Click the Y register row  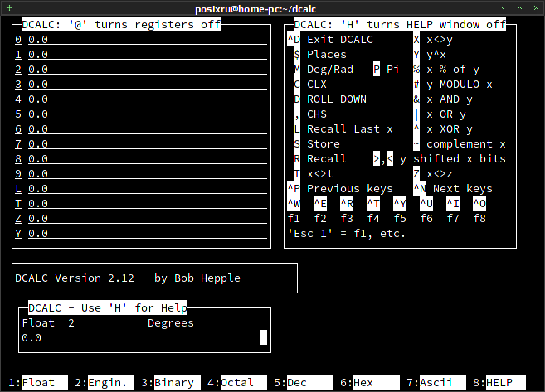(x=141, y=234)
